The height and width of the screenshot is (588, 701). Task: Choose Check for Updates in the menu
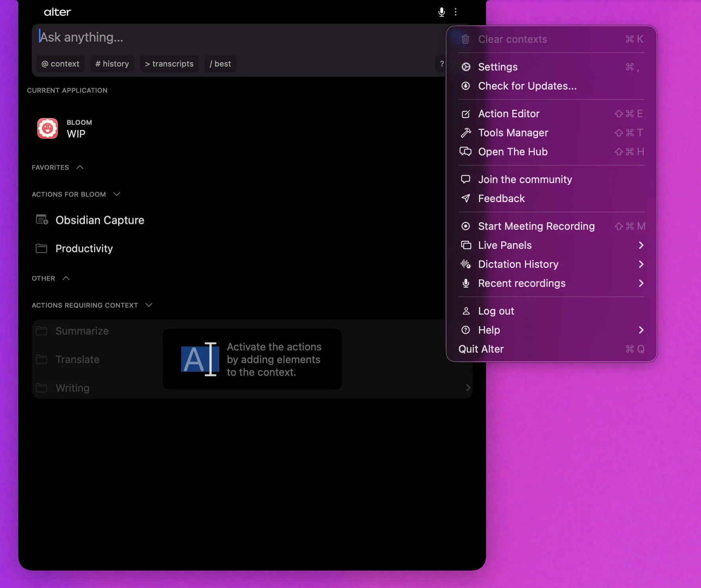coord(527,86)
